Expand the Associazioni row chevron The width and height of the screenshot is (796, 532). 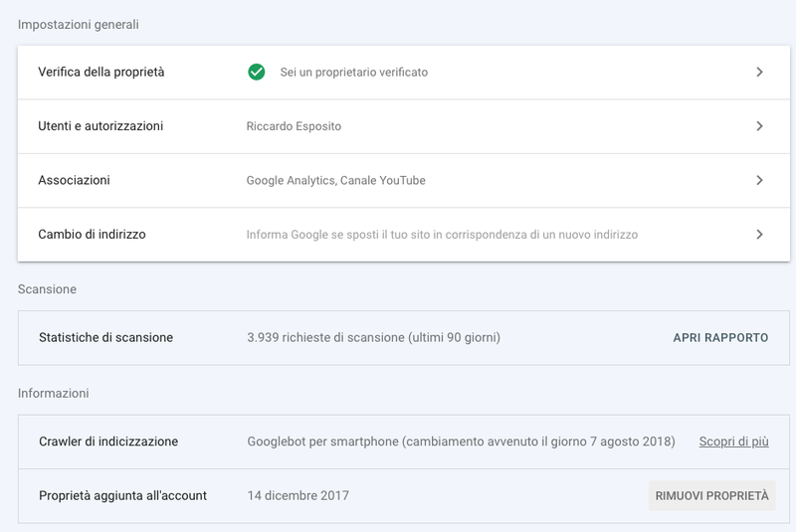coord(759,180)
